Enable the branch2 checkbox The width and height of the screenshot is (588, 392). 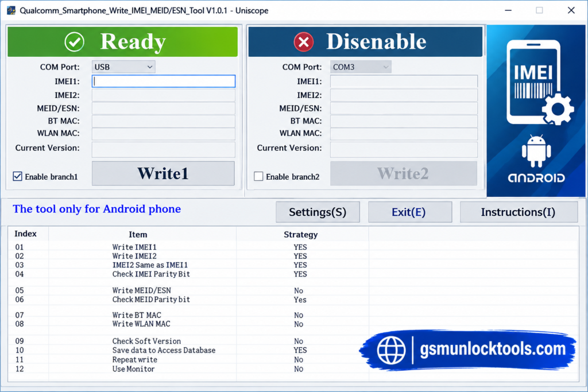(258, 176)
